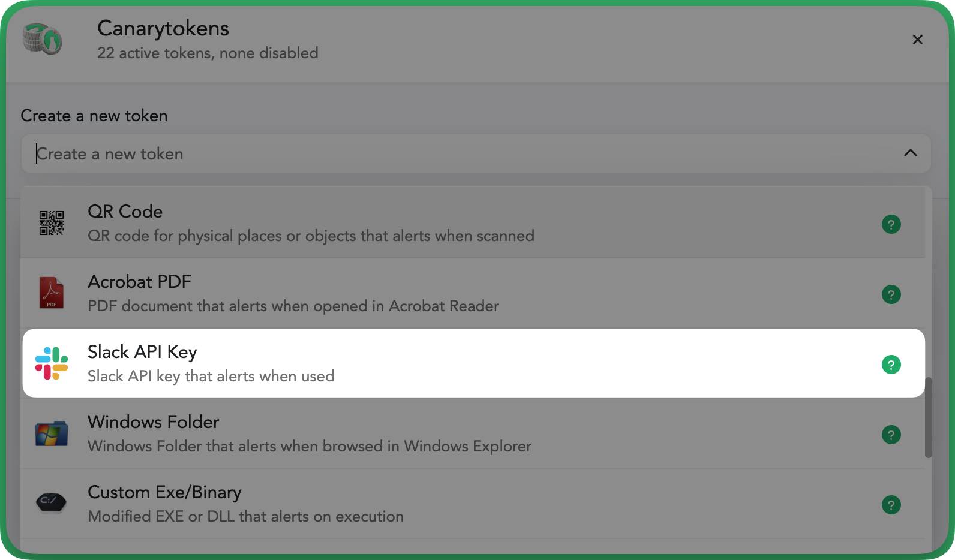This screenshot has height=560, width=955.
Task: Close the Canarytokens dialog
Action: 917,40
